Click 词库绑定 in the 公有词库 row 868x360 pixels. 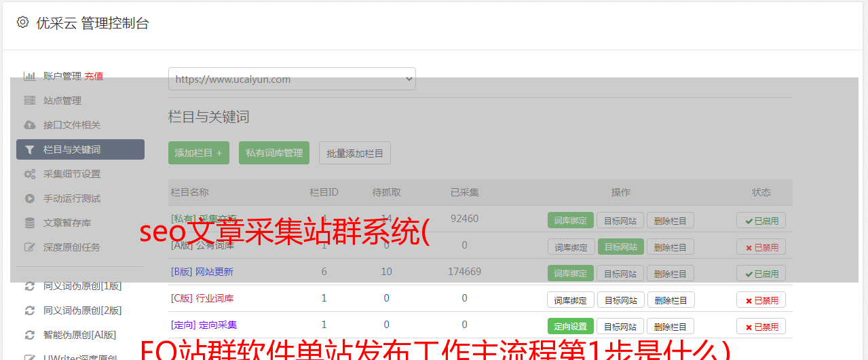pos(571,247)
